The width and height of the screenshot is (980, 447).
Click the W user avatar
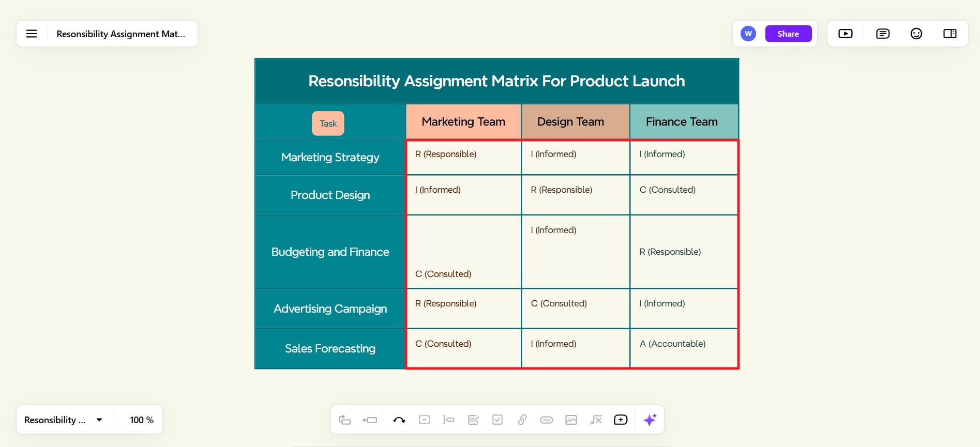[748, 34]
